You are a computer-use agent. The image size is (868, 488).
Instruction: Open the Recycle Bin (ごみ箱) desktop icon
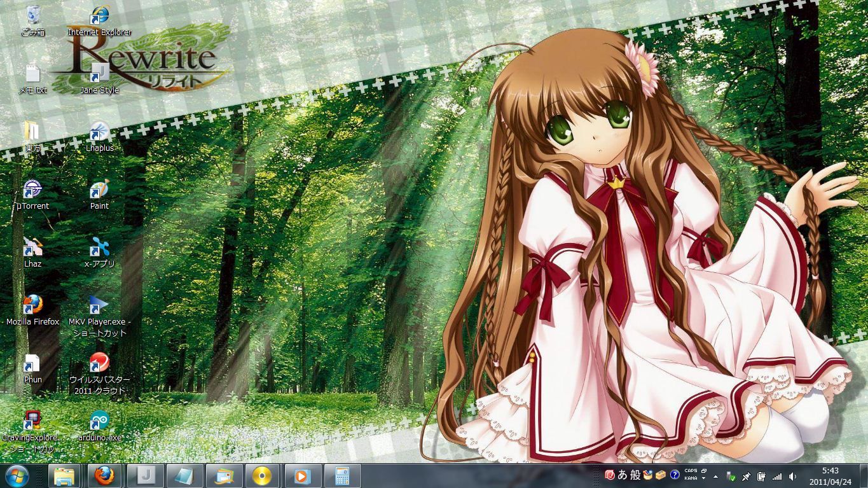click(x=33, y=20)
